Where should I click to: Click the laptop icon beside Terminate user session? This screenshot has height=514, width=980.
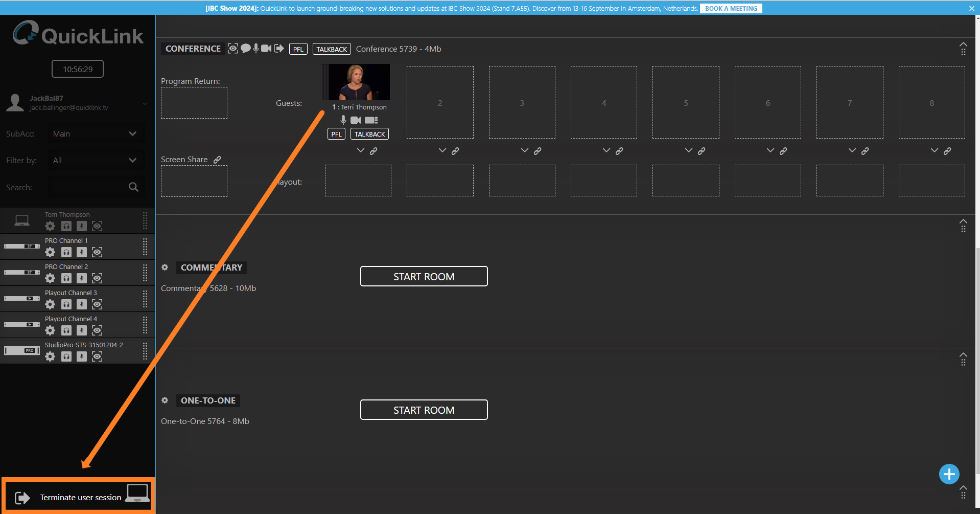[x=137, y=494]
